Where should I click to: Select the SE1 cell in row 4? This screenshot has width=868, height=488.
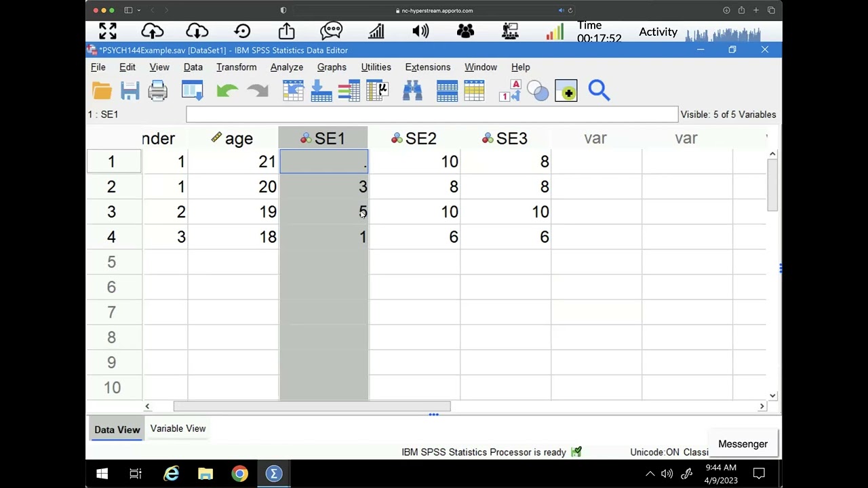323,237
